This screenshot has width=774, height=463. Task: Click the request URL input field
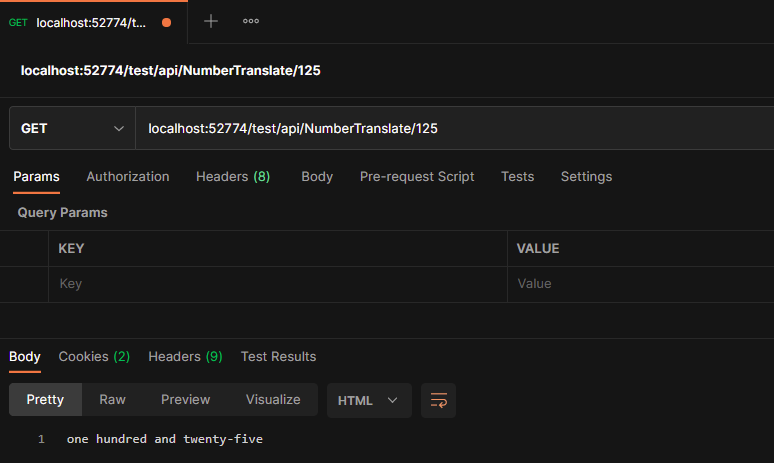click(450, 128)
